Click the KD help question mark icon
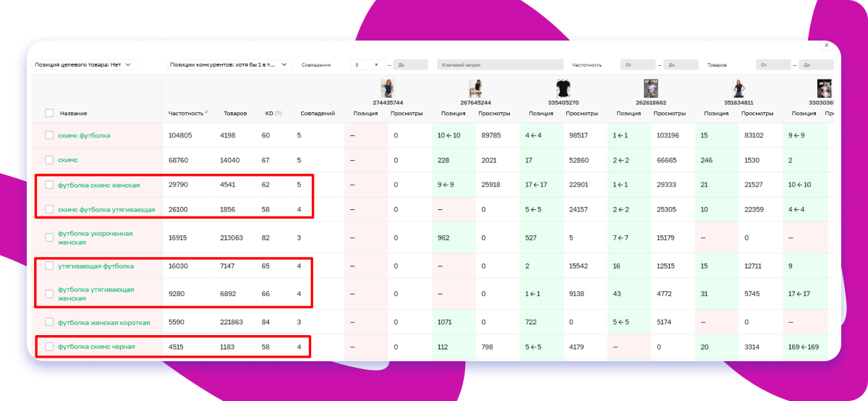The image size is (868, 401). coord(278,114)
